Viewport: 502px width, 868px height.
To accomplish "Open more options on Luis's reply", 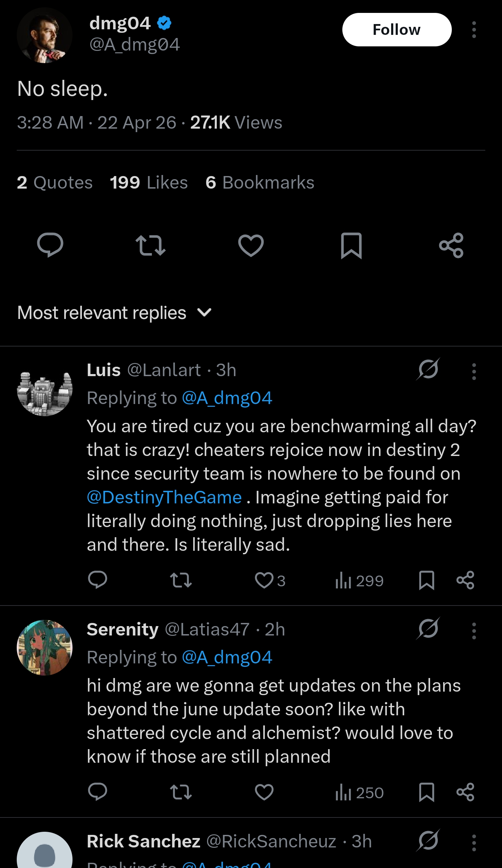I will tap(474, 371).
